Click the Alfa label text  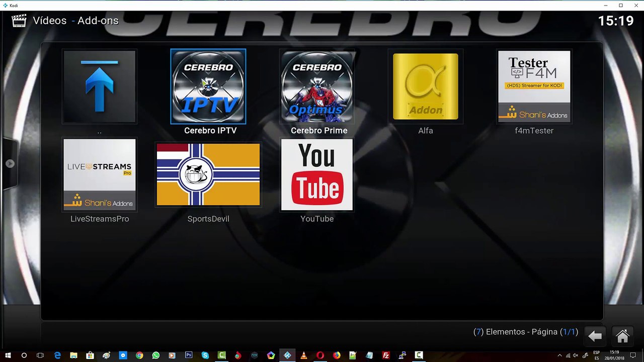pyautogui.click(x=426, y=131)
